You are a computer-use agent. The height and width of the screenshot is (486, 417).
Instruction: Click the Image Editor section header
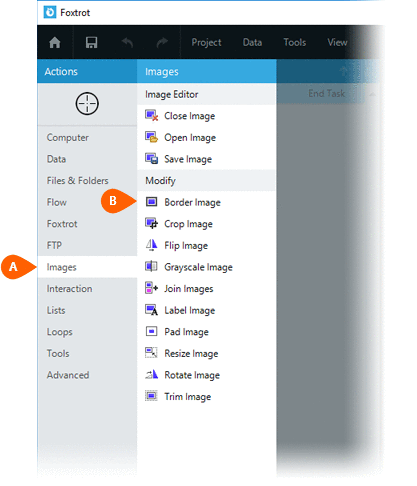pyautogui.click(x=206, y=94)
